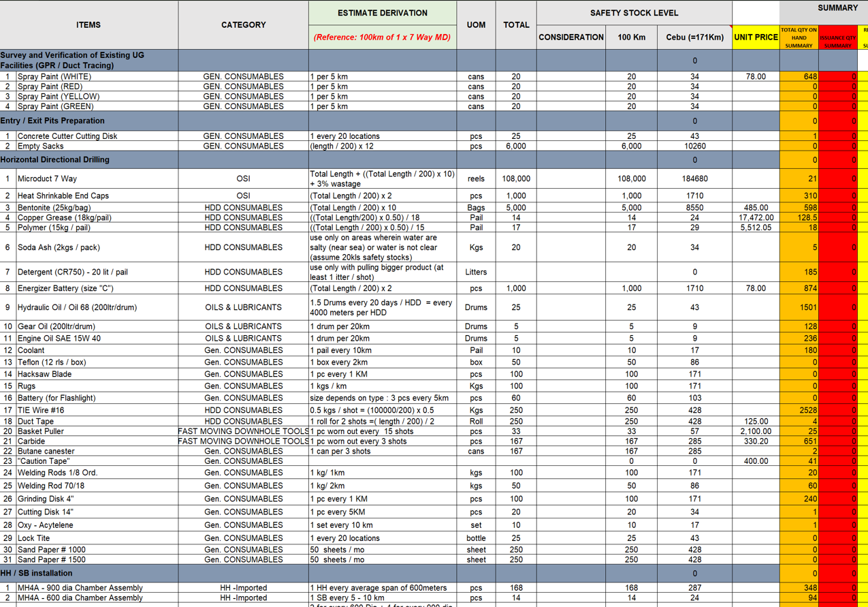Select the ESTIMATE DERIVATION header cell
Viewport: 868px width, 607px height.
(x=381, y=13)
